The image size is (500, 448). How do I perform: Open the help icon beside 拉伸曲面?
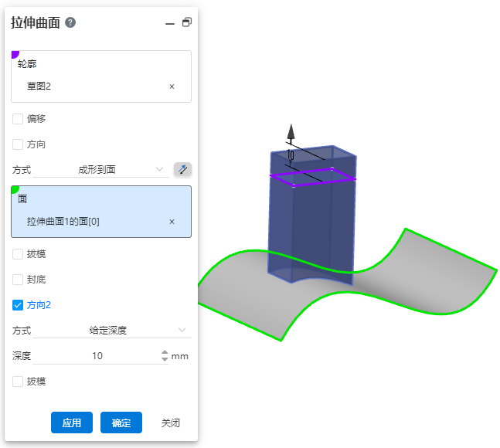coord(70,22)
